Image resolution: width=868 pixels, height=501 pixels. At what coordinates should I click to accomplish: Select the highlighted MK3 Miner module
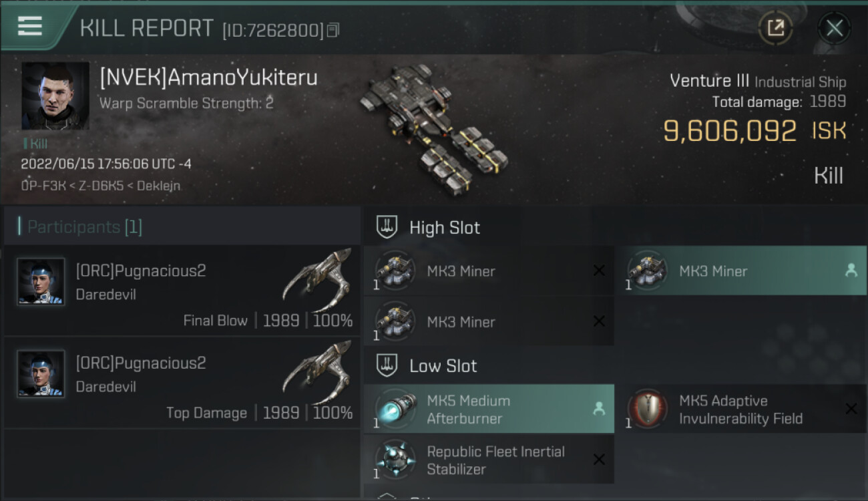tap(740, 271)
